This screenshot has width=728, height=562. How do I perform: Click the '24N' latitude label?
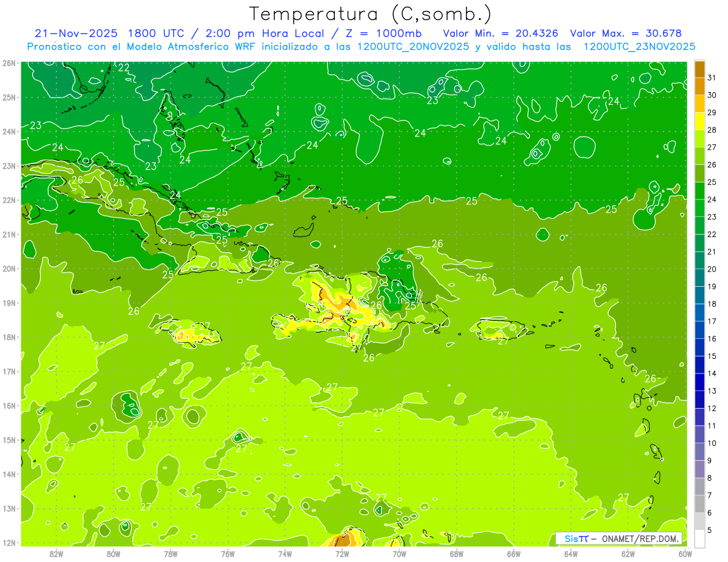(8, 132)
